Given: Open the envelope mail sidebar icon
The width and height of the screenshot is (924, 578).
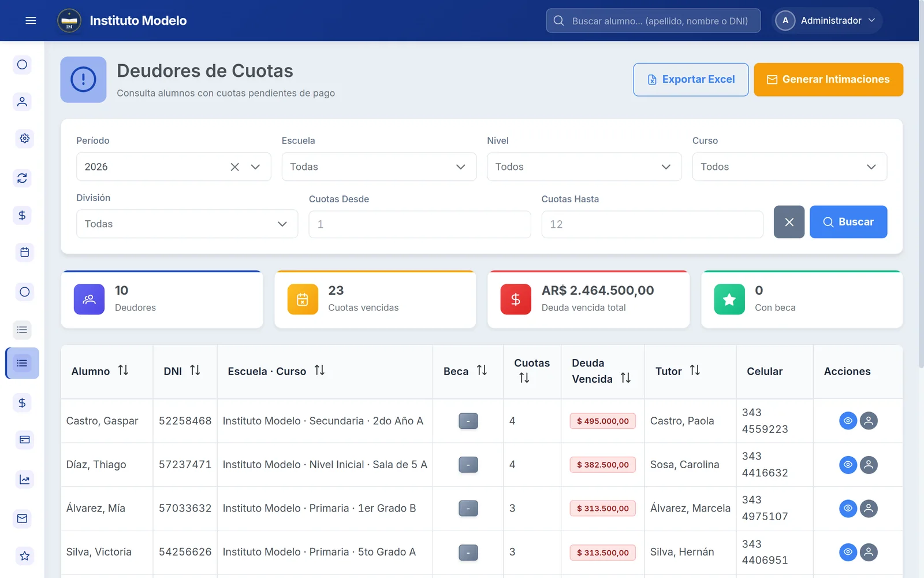Looking at the screenshot, I should [x=23, y=518].
